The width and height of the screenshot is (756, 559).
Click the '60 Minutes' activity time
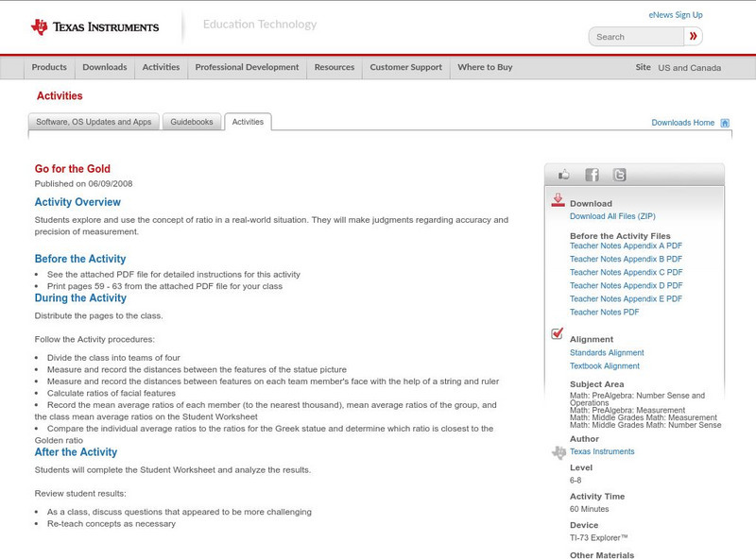(x=589, y=509)
